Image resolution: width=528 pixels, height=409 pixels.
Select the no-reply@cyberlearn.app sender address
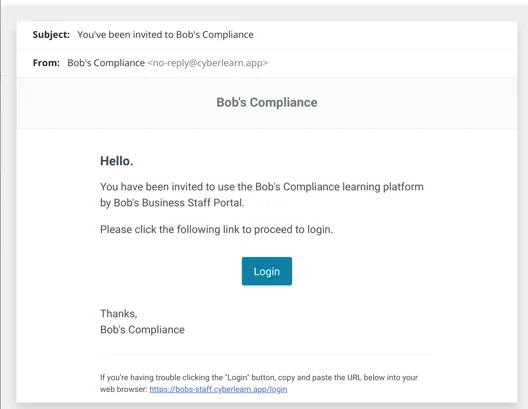[207, 63]
